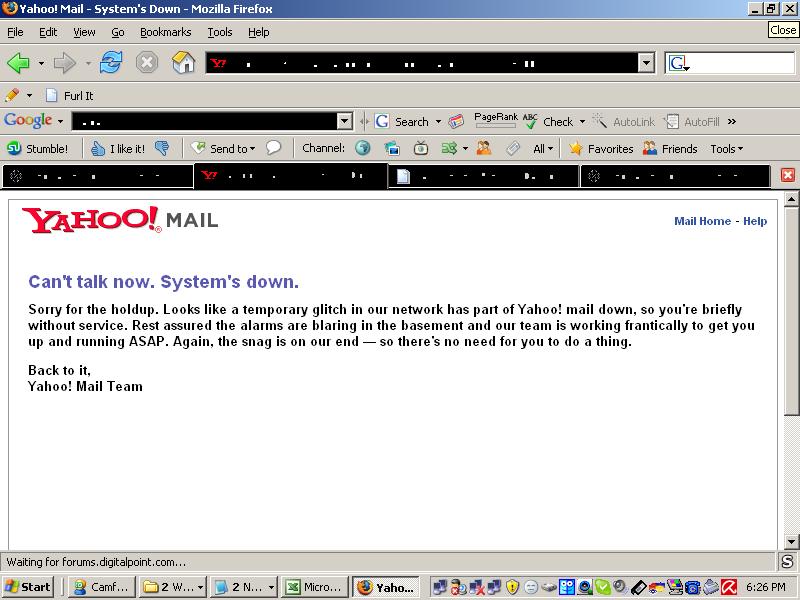Switch to the active Yahoo! tab
Viewport: 800px width, 600px height.
291,176
